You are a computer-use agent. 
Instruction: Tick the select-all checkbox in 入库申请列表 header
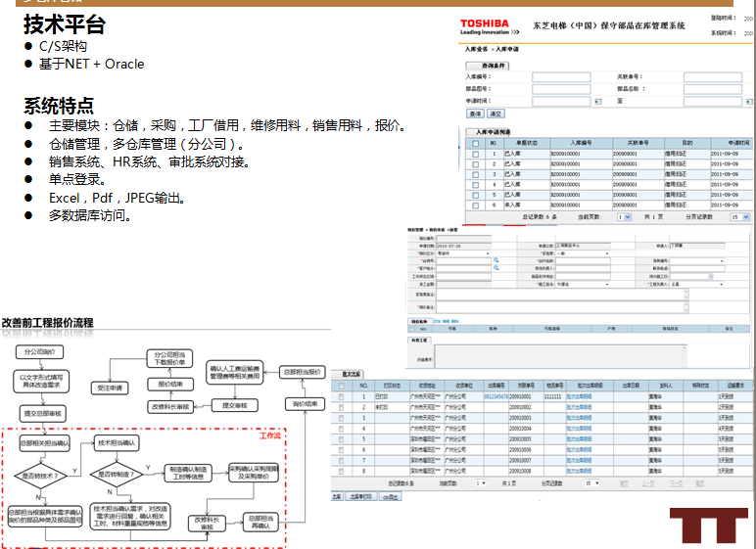(x=475, y=144)
